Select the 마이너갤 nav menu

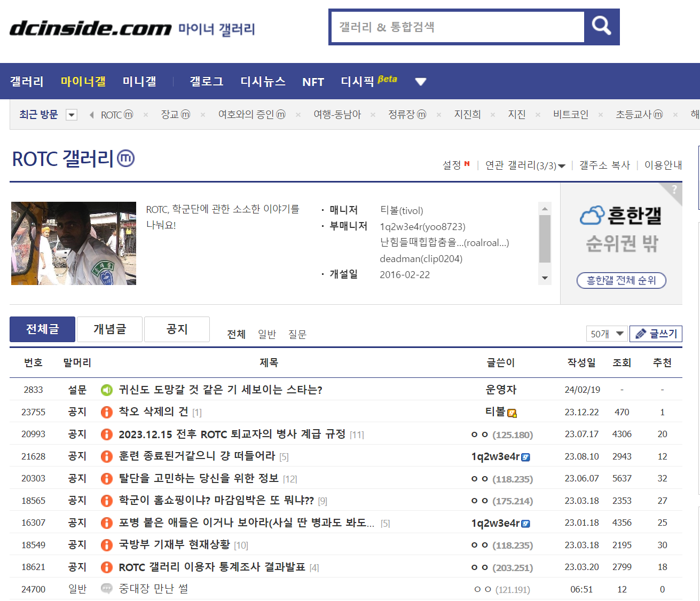coord(83,82)
